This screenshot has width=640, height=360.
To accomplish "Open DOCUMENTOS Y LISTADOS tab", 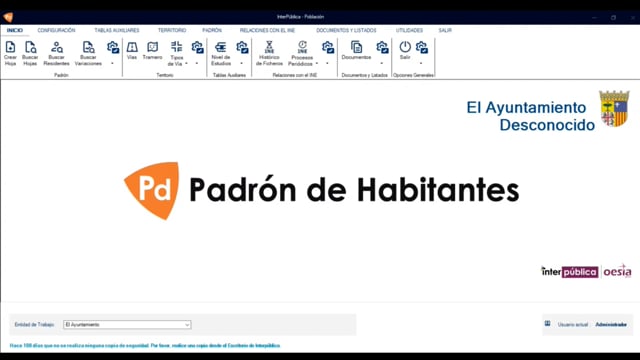I will coord(346,30).
